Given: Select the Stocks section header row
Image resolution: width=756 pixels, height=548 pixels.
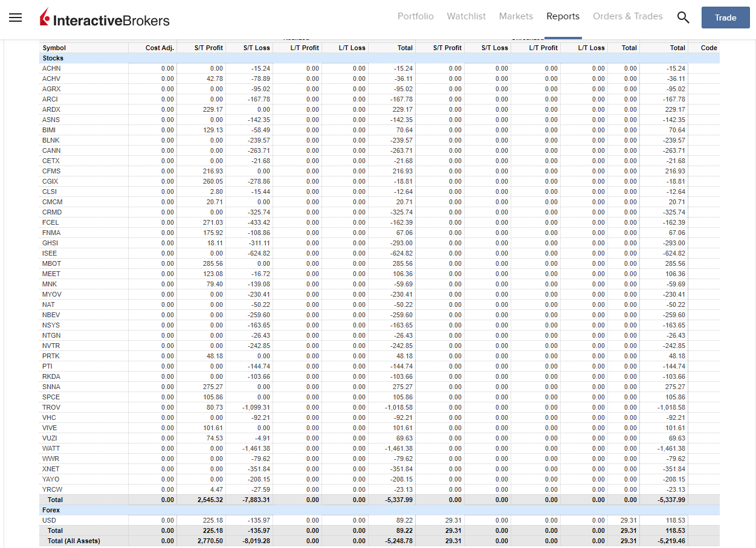Looking at the screenshot, I should pyautogui.click(x=380, y=58).
